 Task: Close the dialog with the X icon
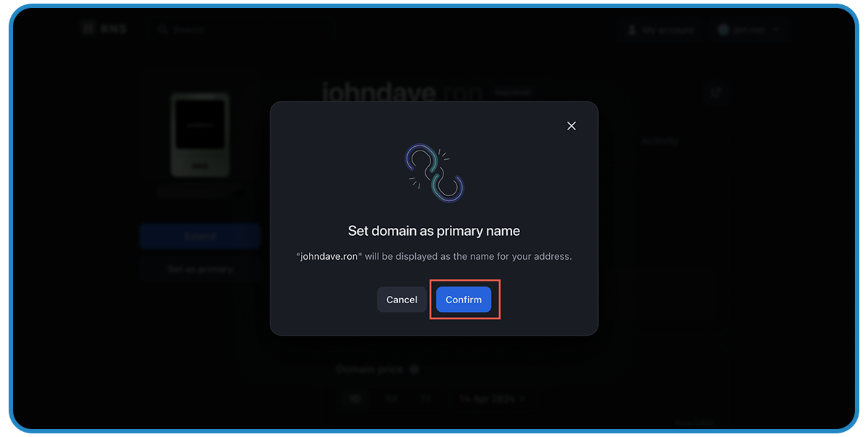[x=571, y=126]
